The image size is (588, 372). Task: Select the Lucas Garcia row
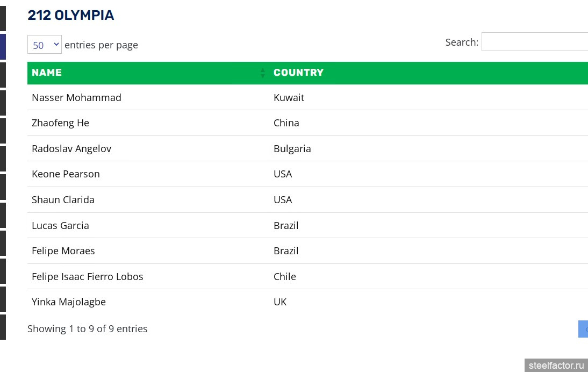[60, 226]
